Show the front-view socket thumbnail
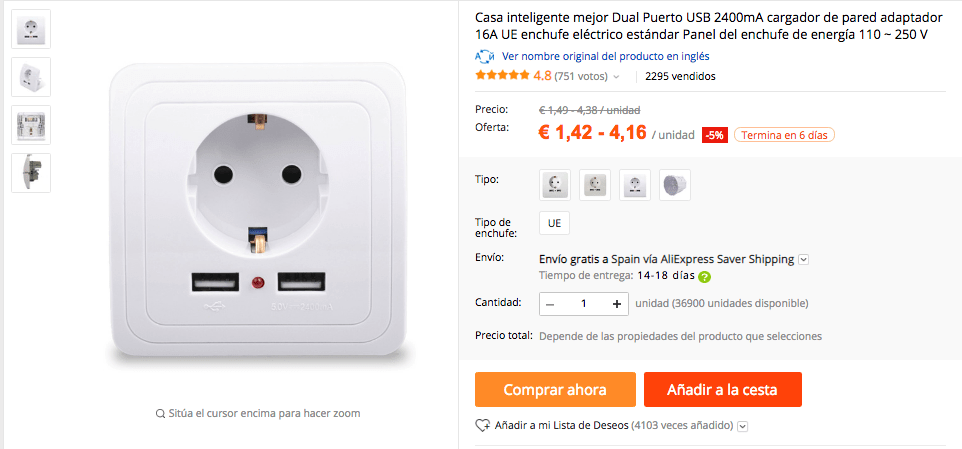Viewport: 962px width, 449px height. point(31,29)
